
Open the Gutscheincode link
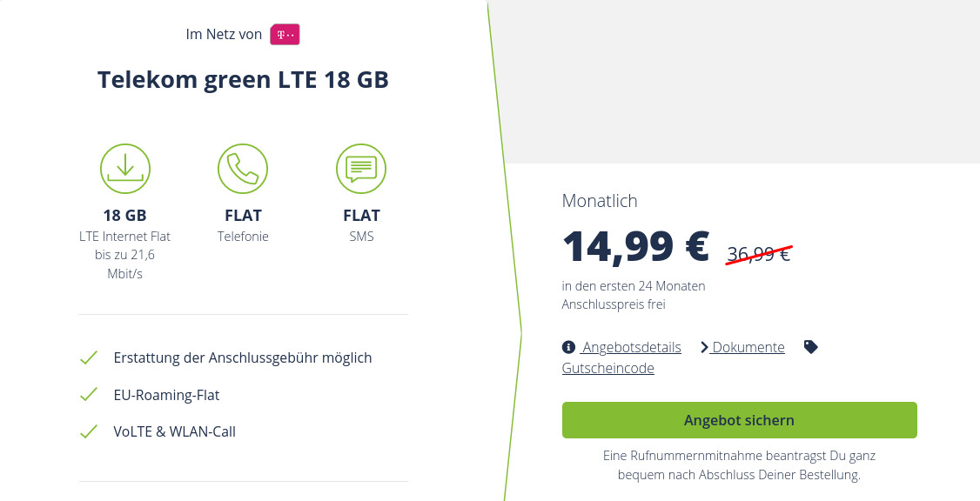click(607, 369)
